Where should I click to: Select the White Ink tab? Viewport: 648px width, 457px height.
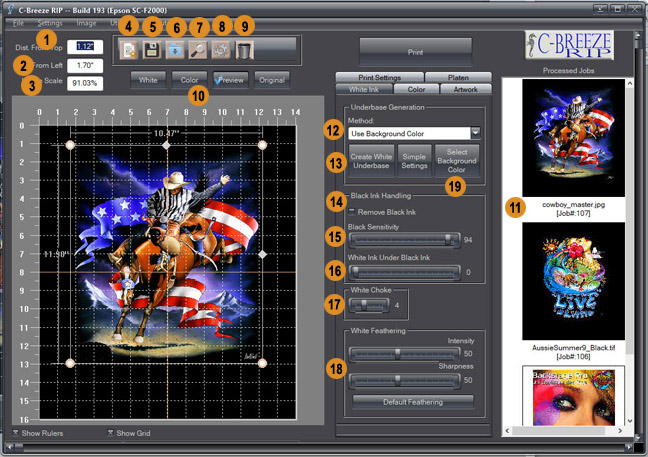click(364, 89)
